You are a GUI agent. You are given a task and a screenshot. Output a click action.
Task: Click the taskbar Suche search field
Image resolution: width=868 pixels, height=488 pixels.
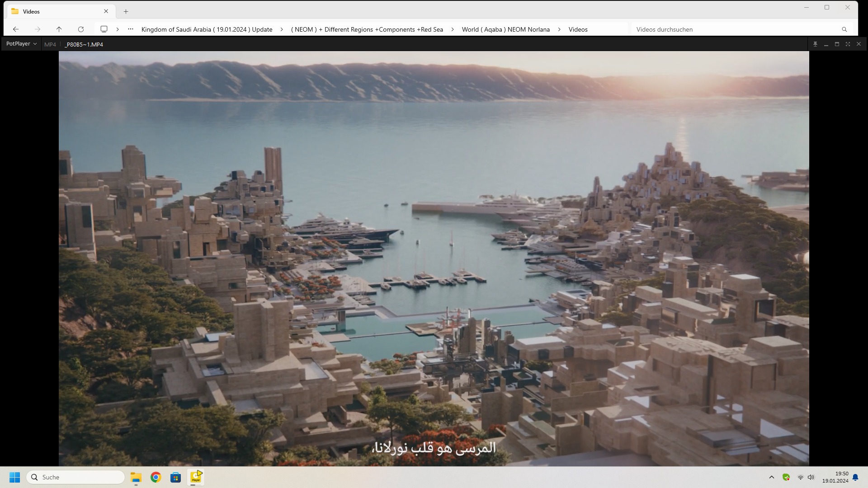75,477
